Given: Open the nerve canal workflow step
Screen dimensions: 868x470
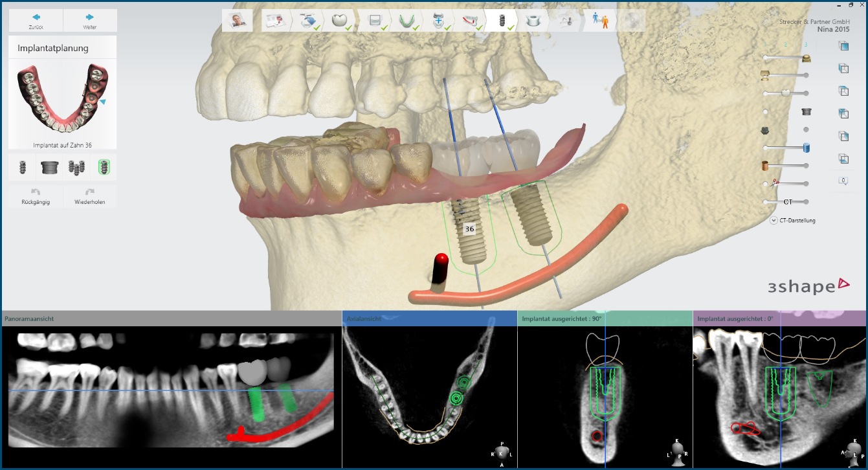Looking at the screenshot, I should click(469, 20).
